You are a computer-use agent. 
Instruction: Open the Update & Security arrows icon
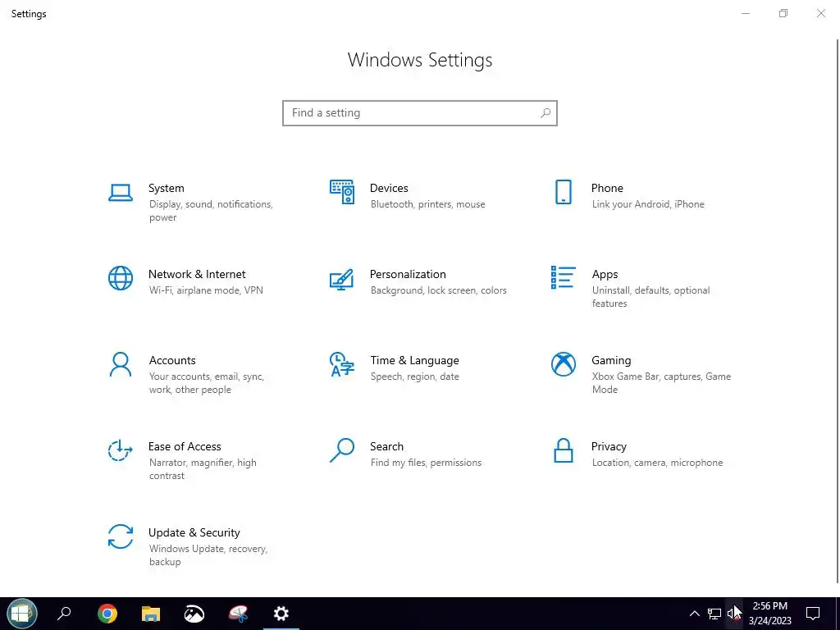[121, 536]
